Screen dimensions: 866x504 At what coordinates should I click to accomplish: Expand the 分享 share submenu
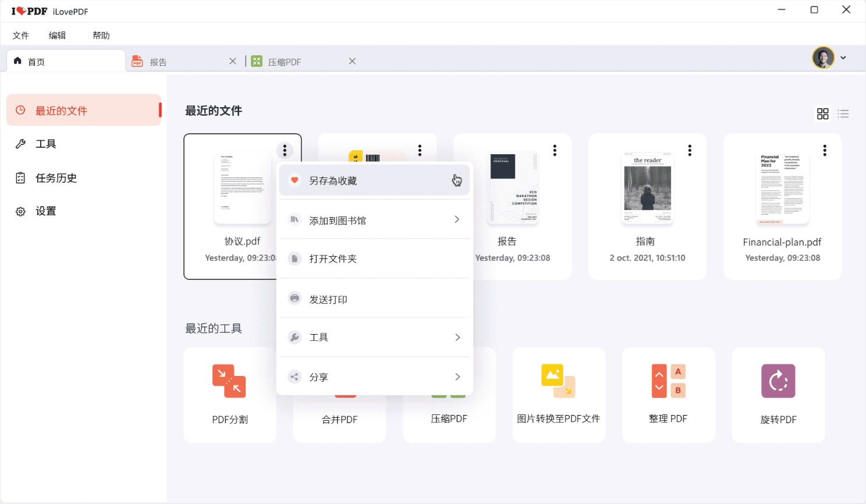457,377
